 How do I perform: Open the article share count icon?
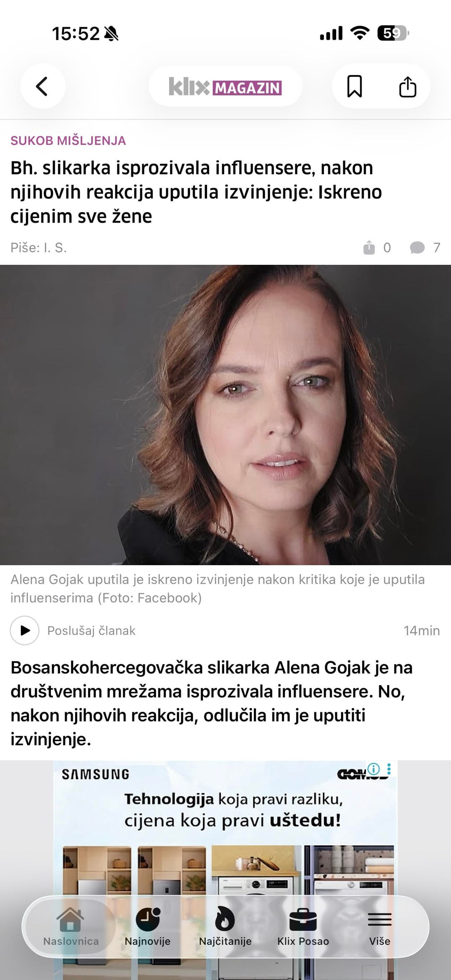pyautogui.click(x=369, y=248)
